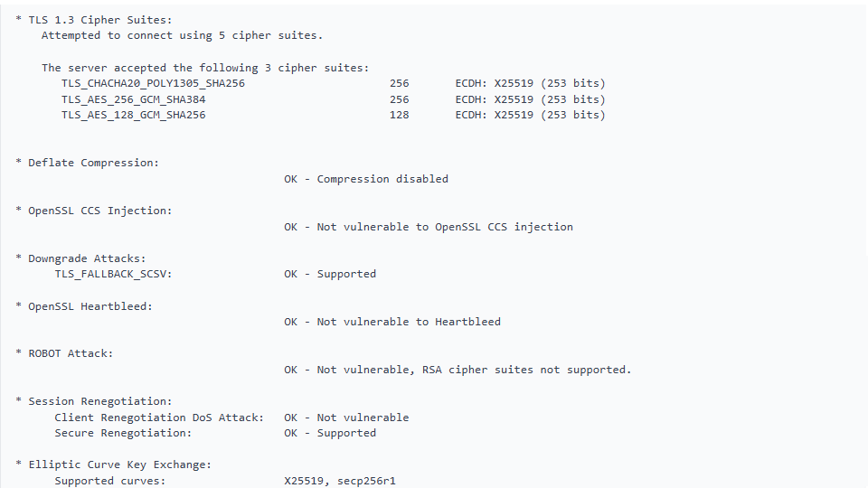This screenshot has height=488, width=868.
Task: Click the Downgrade Attacks heading
Action: coord(87,258)
